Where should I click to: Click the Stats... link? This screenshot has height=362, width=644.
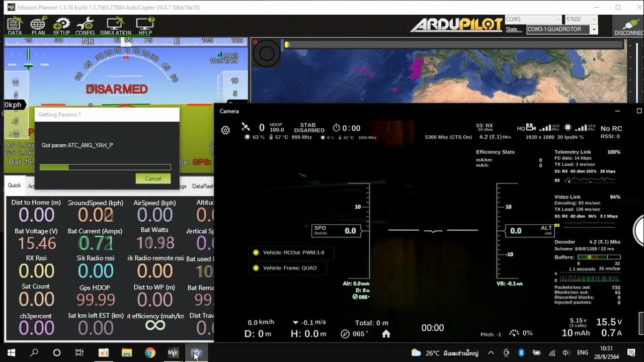click(514, 30)
